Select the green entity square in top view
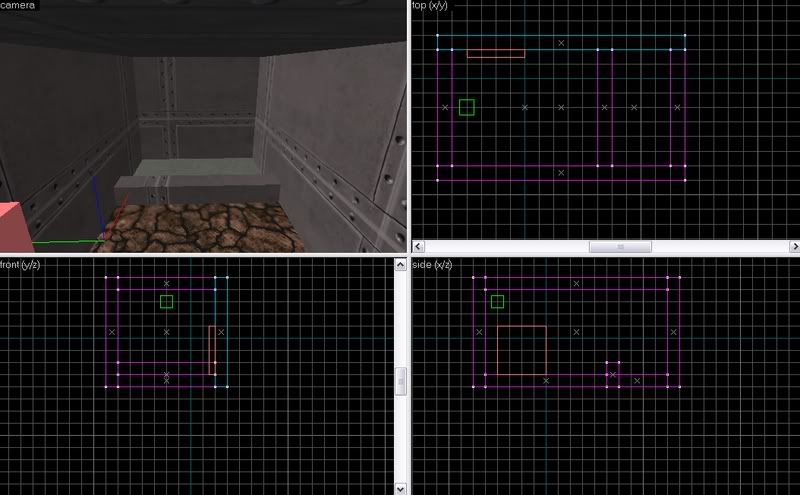The height and width of the screenshot is (495, 800). (x=466, y=107)
